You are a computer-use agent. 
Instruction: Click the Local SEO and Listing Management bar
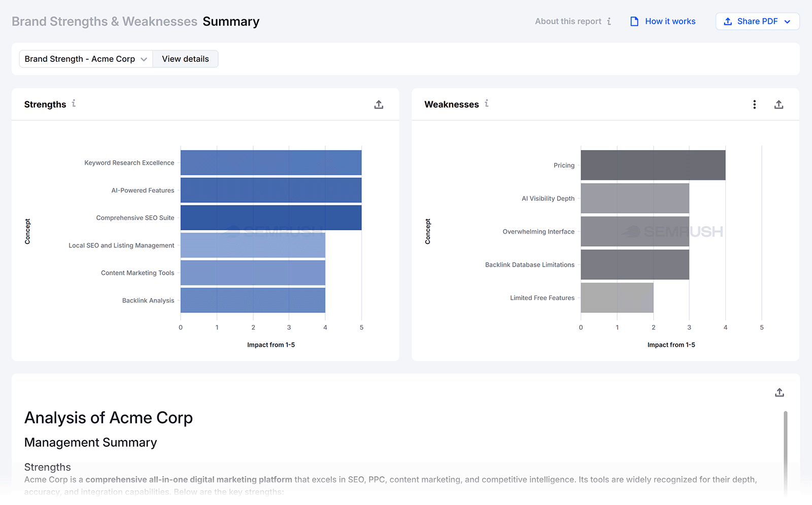(253, 245)
